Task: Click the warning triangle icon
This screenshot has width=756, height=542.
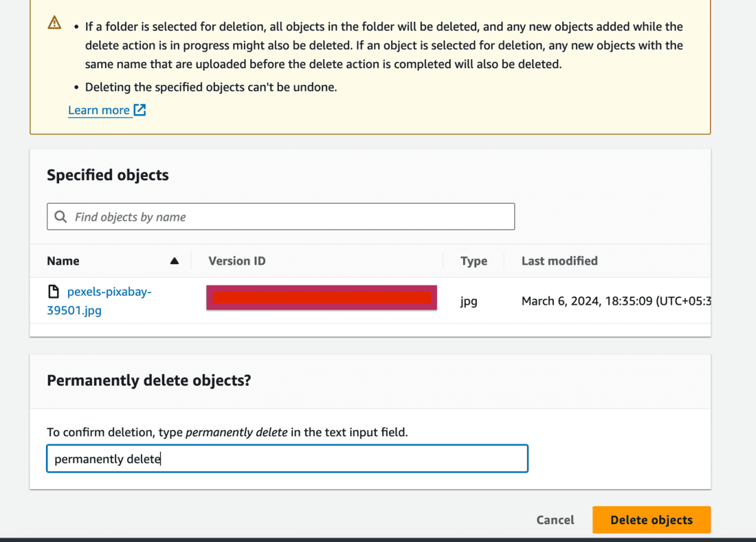Action: coord(55,23)
